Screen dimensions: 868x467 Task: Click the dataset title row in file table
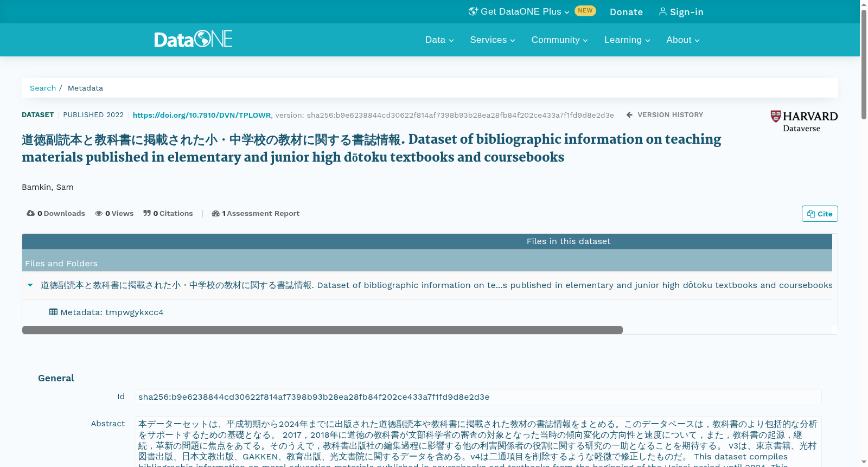(427, 285)
